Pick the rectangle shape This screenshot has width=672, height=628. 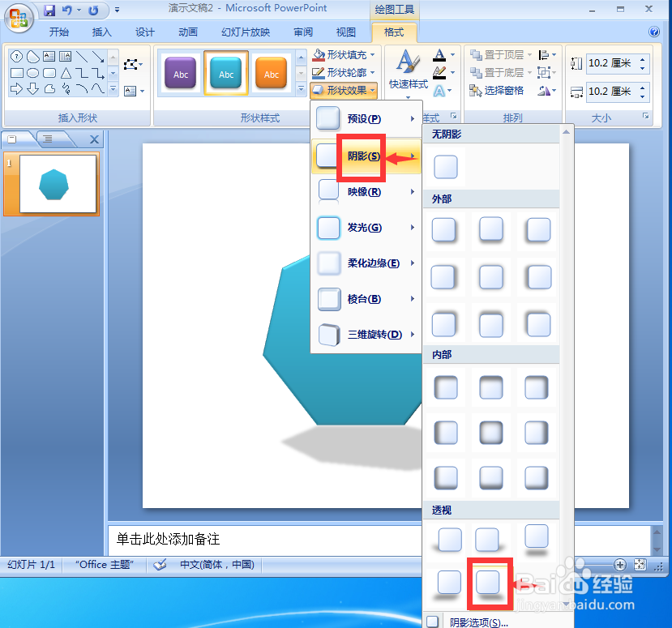point(16,73)
